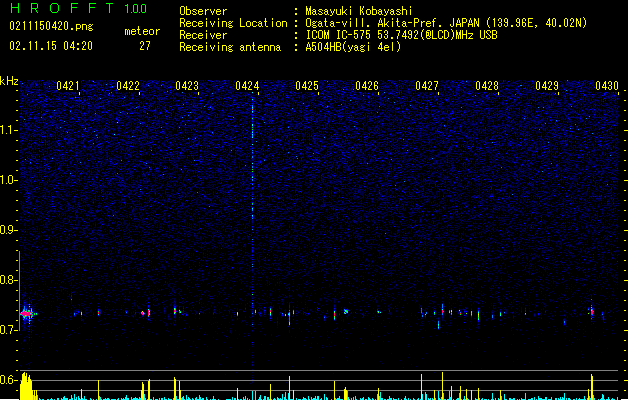Click the 0427 time marker
629x400 pixels.
pos(427,86)
